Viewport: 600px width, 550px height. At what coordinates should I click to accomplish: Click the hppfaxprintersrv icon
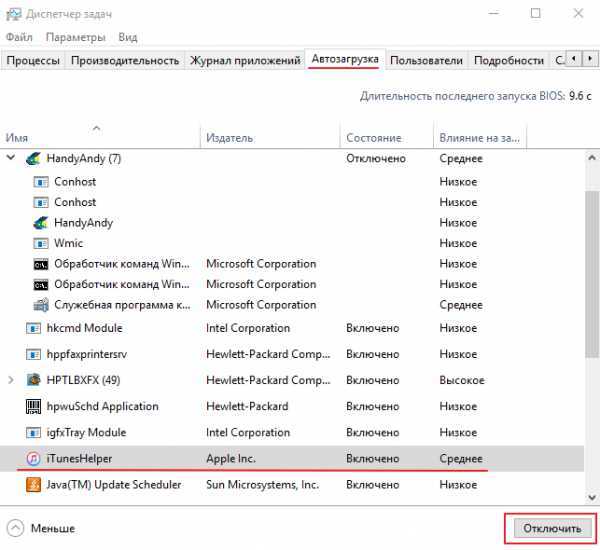[x=33, y=354]
